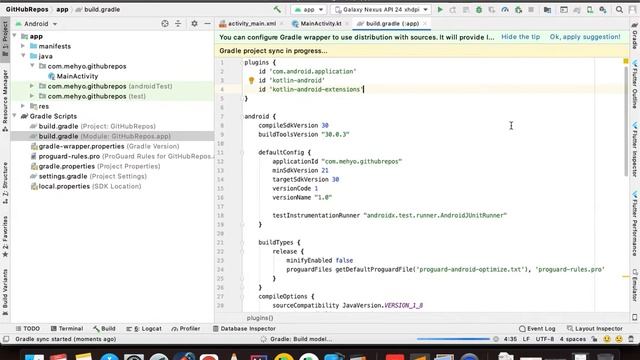Click the plugins{} breadcrumb below editor
This screenshot has height=360, width=640.
260,318
